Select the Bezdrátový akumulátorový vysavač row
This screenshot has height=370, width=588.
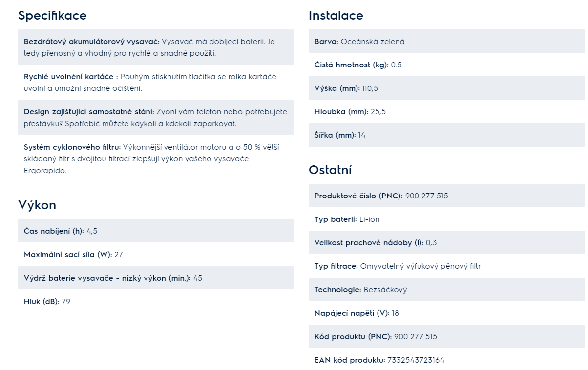point(156,47)
